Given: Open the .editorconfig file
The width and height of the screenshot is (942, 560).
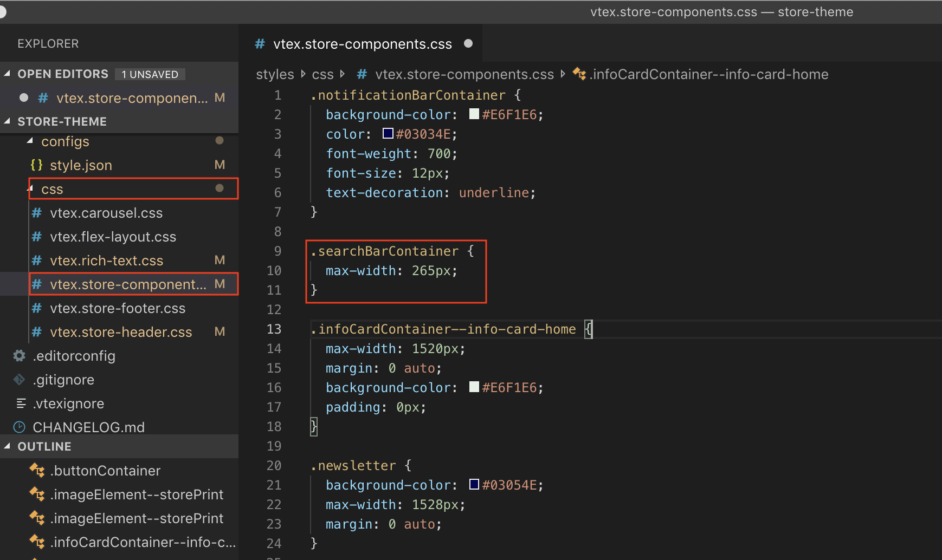Looking at the screenshot, I should click(74, 356).
